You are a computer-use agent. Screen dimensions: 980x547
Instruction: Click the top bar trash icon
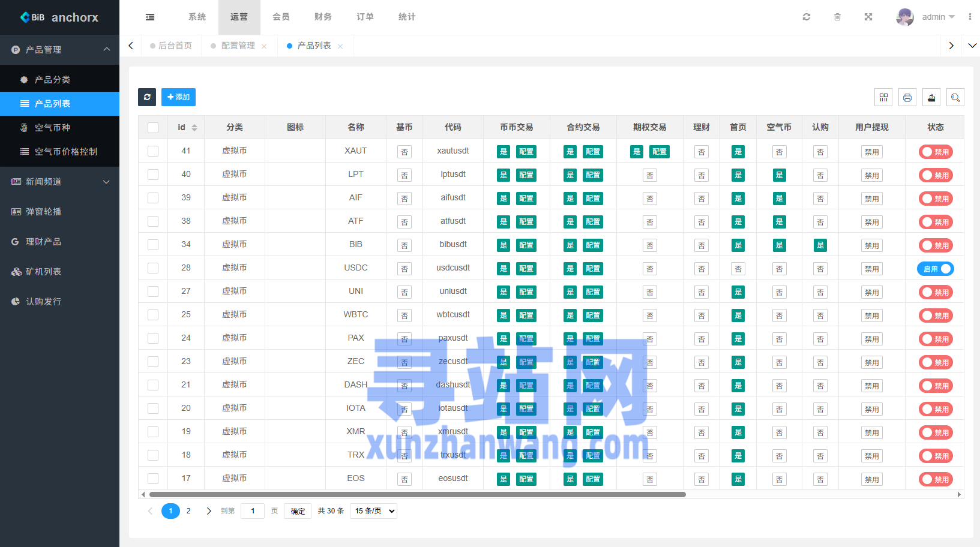click(837, 17)
